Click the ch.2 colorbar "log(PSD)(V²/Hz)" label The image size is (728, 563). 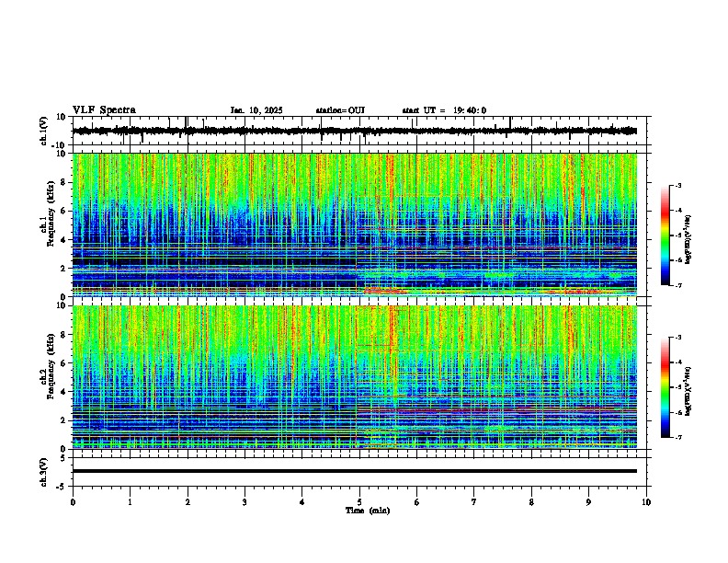[x=688, y=391]
